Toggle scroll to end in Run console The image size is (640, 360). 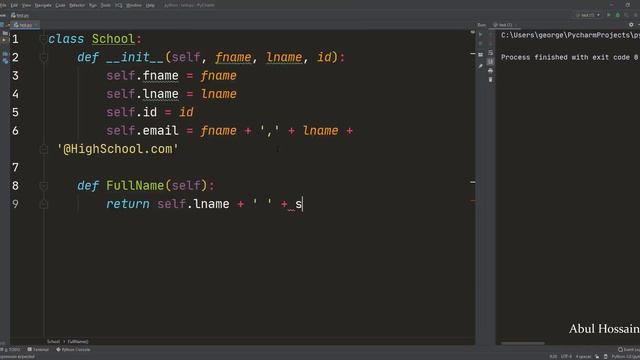(x=490, y=62)
